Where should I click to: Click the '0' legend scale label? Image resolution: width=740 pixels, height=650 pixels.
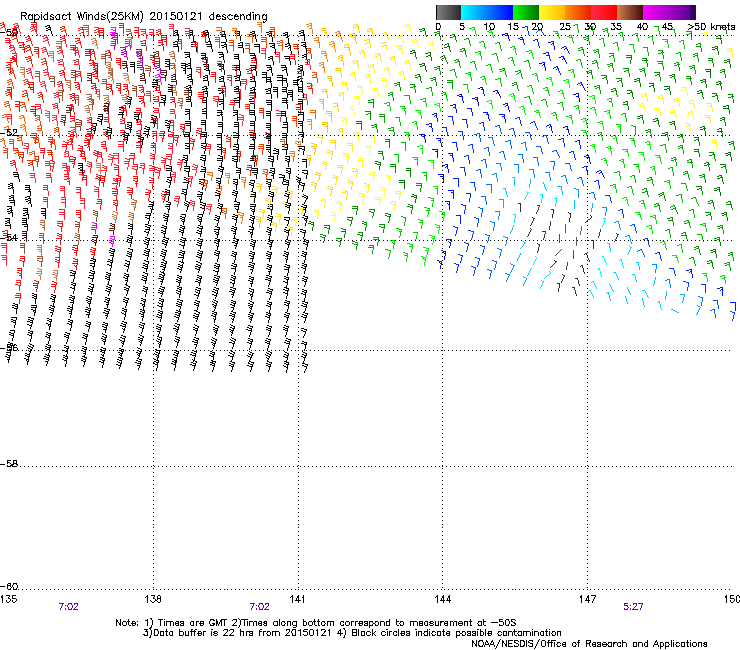438,27
